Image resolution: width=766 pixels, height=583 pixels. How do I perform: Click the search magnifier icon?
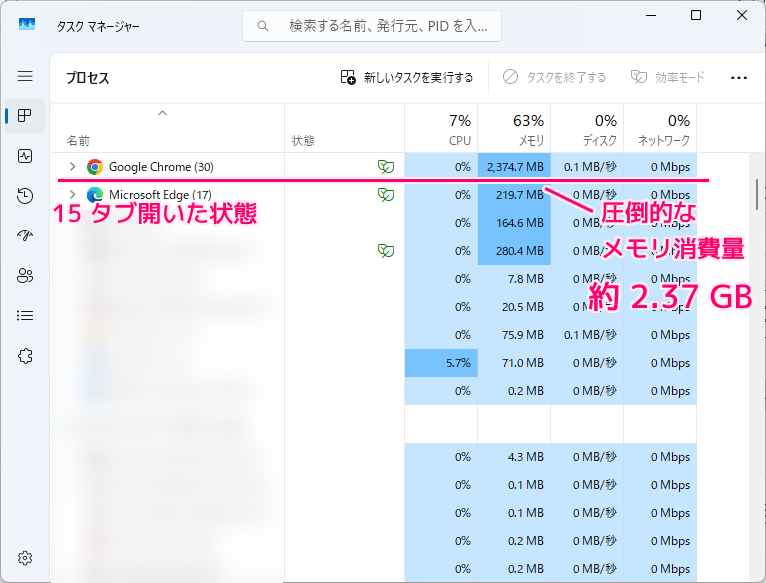click(263, 26)
